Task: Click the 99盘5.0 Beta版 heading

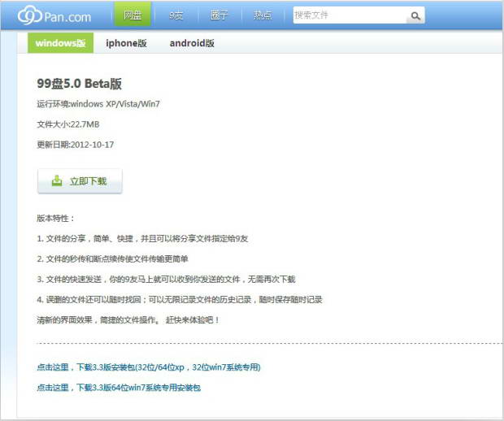Action: (79, 84)
